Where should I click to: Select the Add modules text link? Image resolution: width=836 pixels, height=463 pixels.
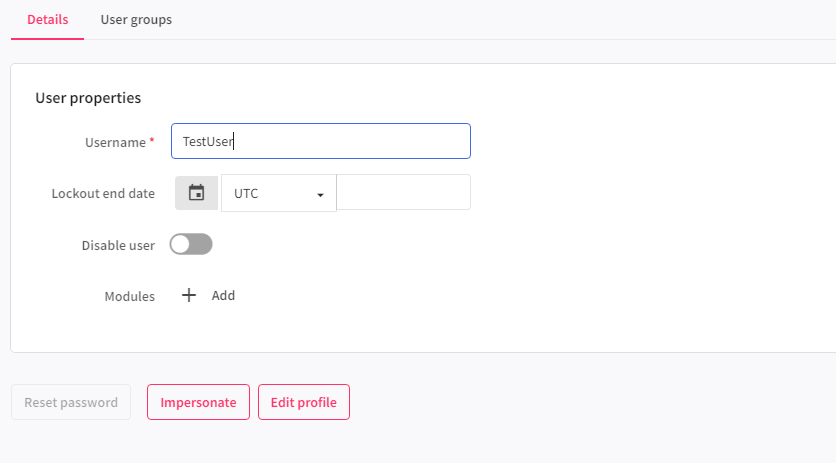coord(223,295)
